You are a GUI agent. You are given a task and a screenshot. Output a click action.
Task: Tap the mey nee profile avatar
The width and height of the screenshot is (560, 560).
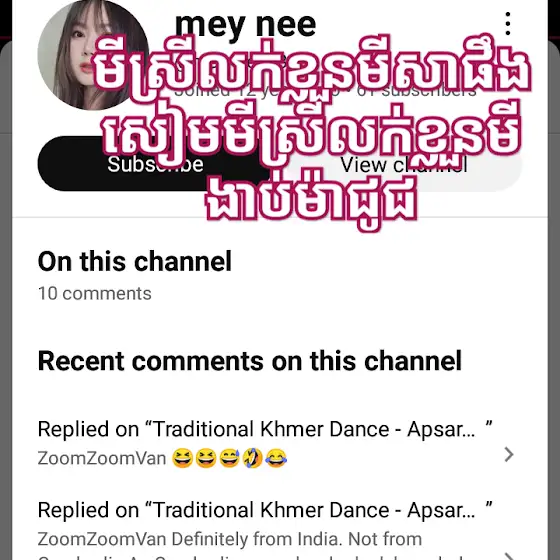point(93,55)
